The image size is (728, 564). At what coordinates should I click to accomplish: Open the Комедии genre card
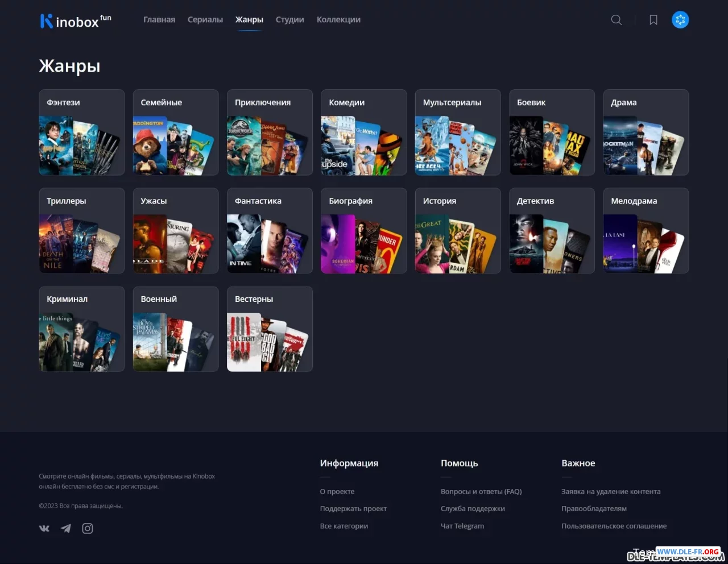click(x=364, y=132)
